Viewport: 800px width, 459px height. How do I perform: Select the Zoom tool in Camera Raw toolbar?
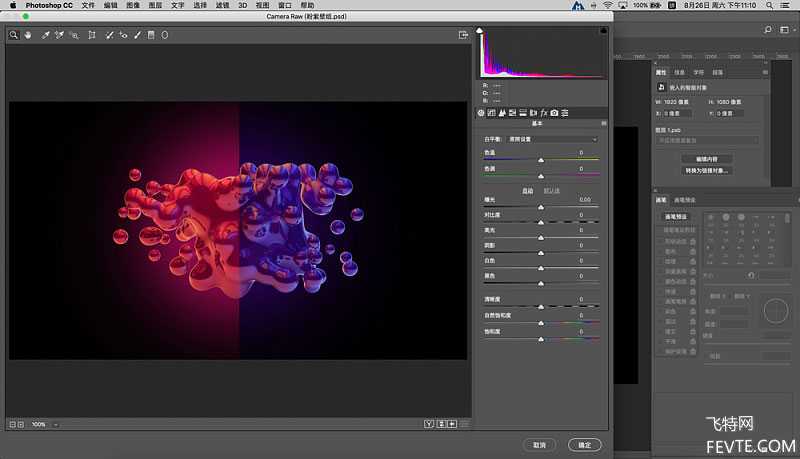(x=15, y=35)
